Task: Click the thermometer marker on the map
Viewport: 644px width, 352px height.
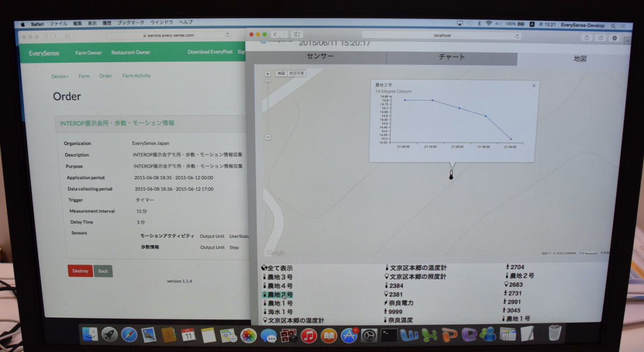Action: tap(451, 175)
